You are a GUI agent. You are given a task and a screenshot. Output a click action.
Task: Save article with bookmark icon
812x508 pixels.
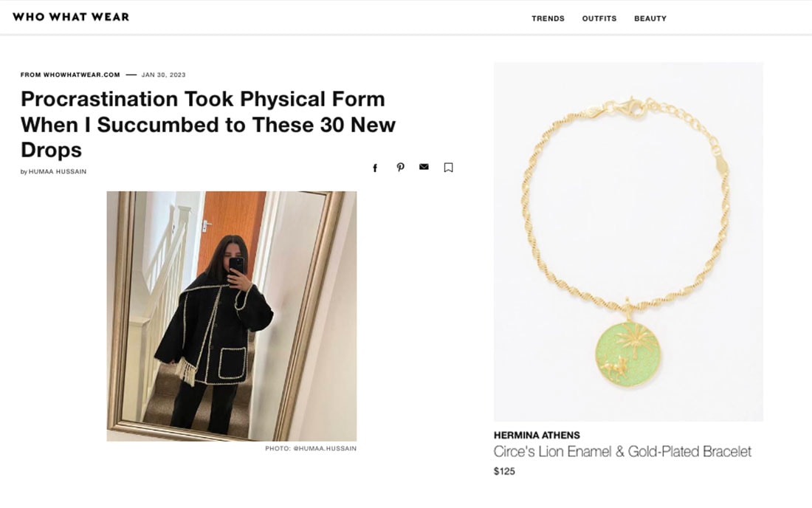click(449, 168)
